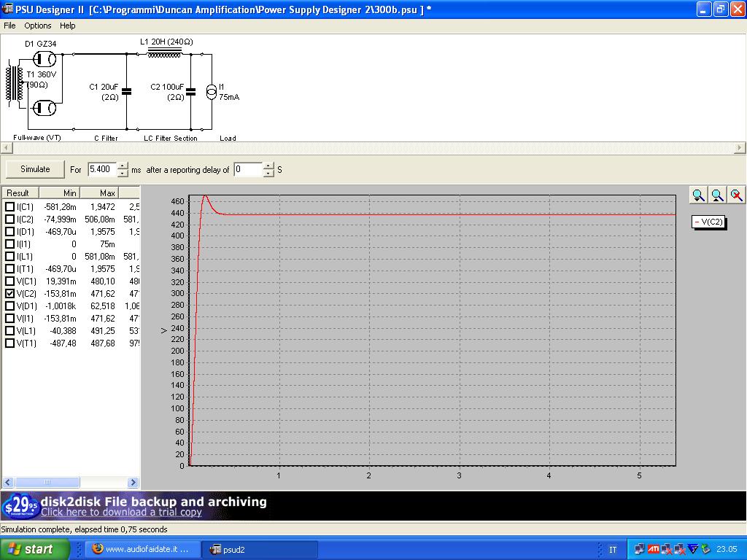Check the I(T1) result checkbox
Screen dimensions: 747x560
coord(9,268)
